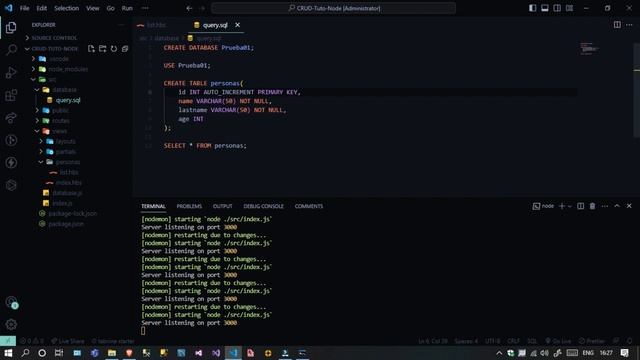The width and height of the screenshot is (640, 360).
Task: Click the Go Live status bar button
Action: tap(558, 341)
